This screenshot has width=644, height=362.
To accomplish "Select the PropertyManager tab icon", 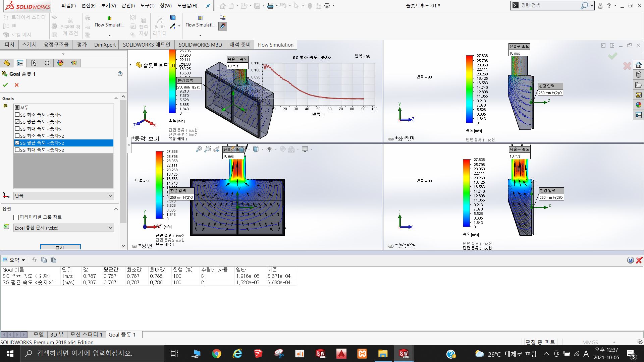I will click(20, 63).
